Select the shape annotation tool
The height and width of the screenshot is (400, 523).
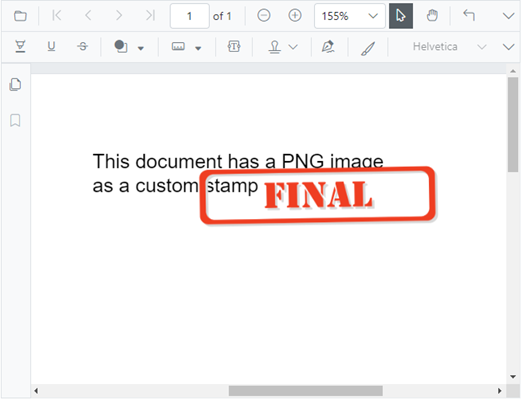pos(121,46)
